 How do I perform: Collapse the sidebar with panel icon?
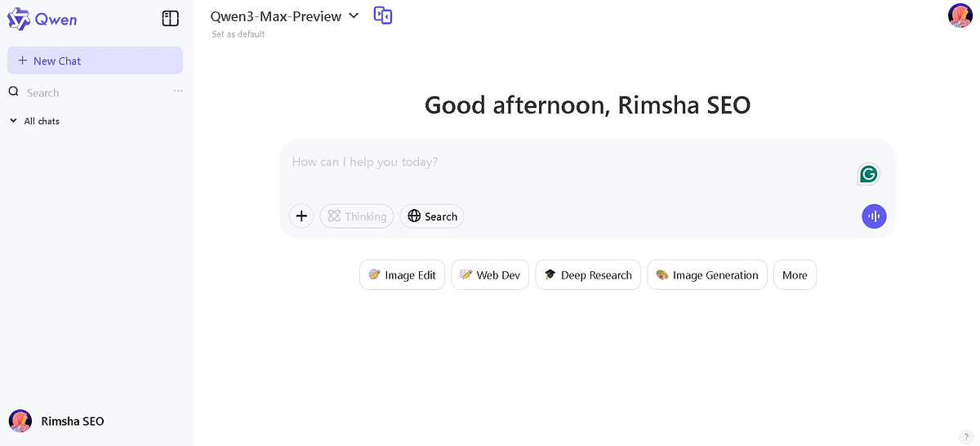pyautogui.click(x=170, y=18)
